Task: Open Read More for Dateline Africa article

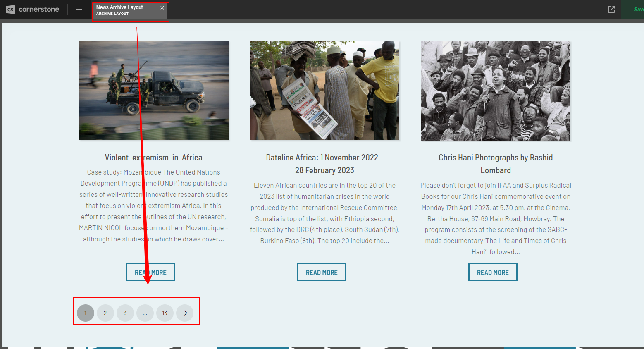Action: point(322,273)
